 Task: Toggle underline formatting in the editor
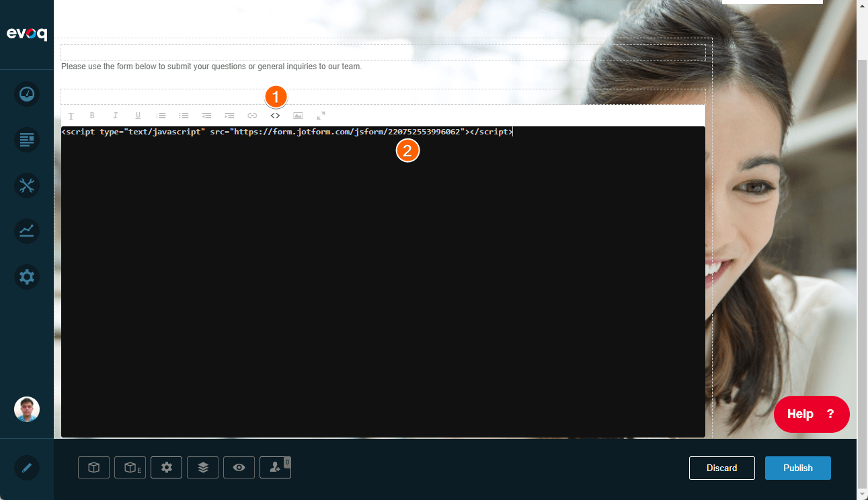pyautogui.click(x=138, y=115)
